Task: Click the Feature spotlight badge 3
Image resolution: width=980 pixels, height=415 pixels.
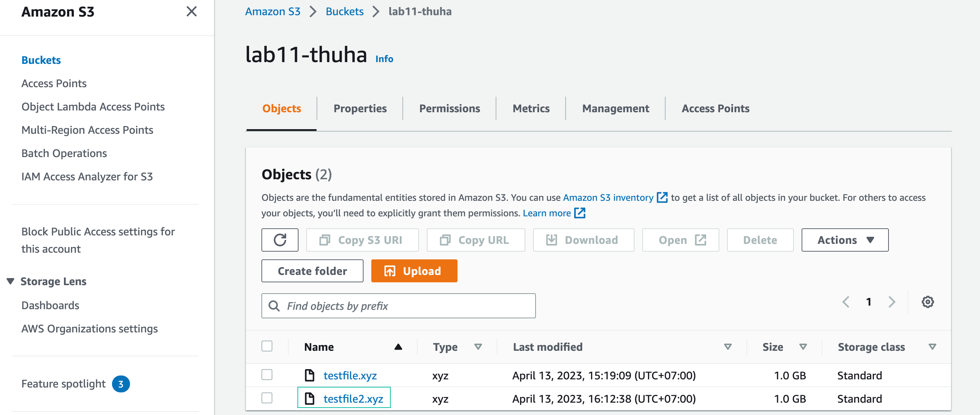Action: [x=120, y=384]
